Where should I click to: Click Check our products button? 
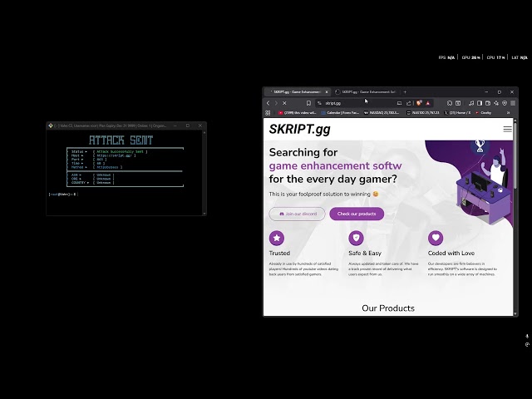(x=357, y=214)
